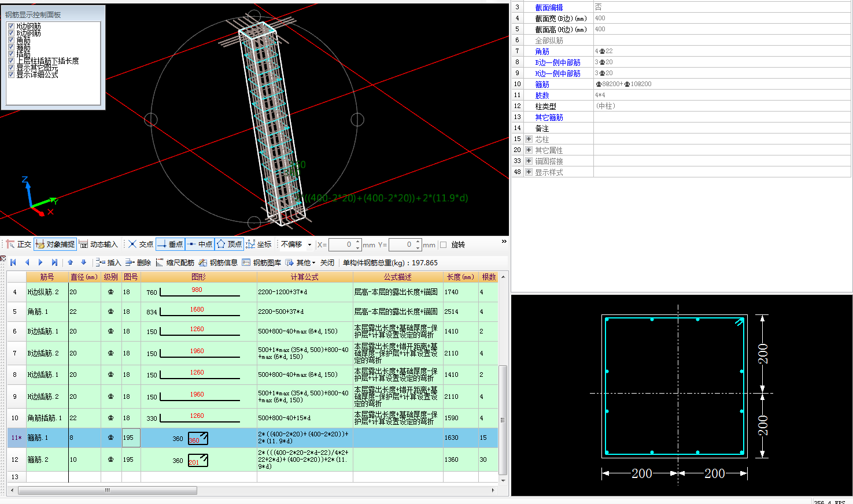853x504 pixels.
Task: Toggle 插筋 display checkbox
Action: tap(11, 54)
